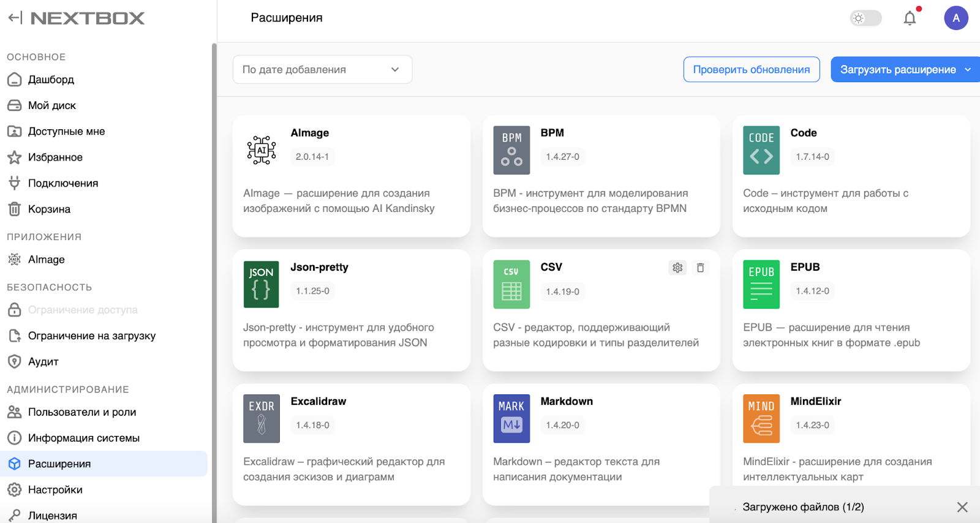Go to "Дашборд" in the sidebar
Image resolution: width=980 pixels, height=523 pixels.
click(x=51, y=80)
